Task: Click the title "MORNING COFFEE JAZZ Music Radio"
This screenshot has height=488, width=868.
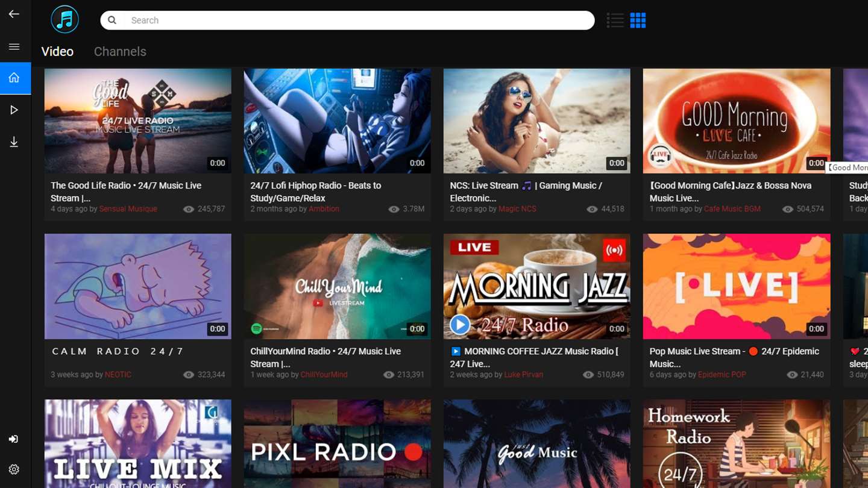Action: coord(534,357)
